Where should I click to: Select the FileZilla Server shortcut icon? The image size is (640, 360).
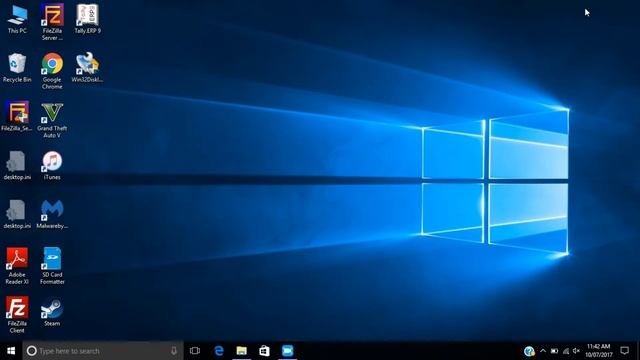pos(52,22)
